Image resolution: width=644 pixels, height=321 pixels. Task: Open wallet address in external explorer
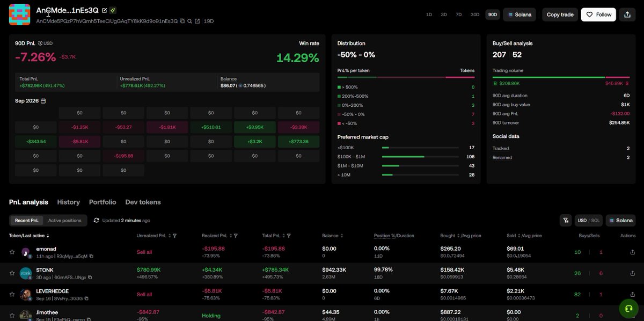pos(197,21)
